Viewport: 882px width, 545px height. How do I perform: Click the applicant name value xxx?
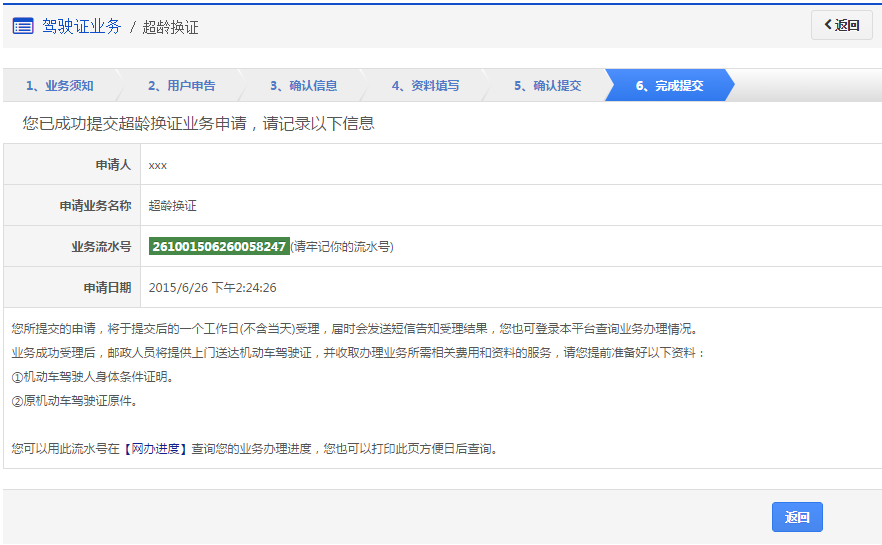157,164
